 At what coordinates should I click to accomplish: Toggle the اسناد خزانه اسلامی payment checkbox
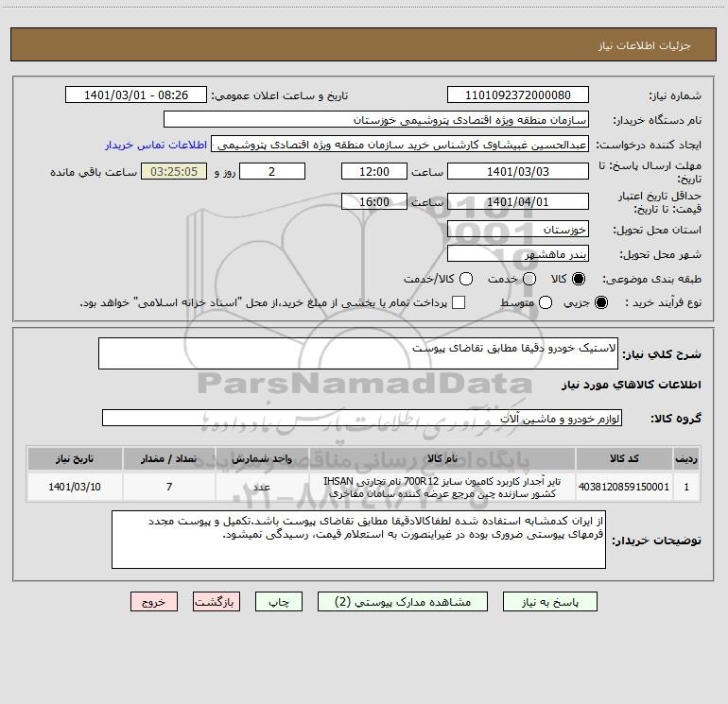[459, 302]
